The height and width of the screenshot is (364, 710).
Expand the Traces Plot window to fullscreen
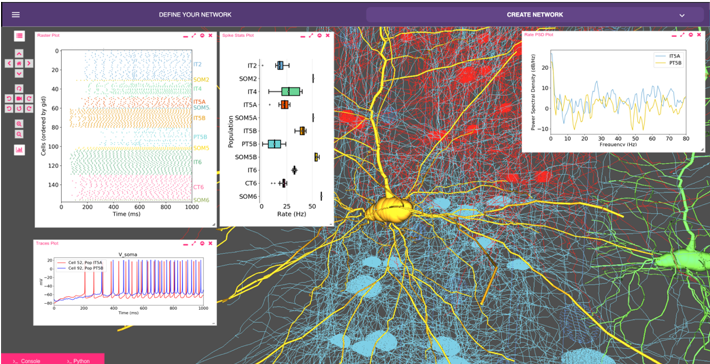(194, 243)
